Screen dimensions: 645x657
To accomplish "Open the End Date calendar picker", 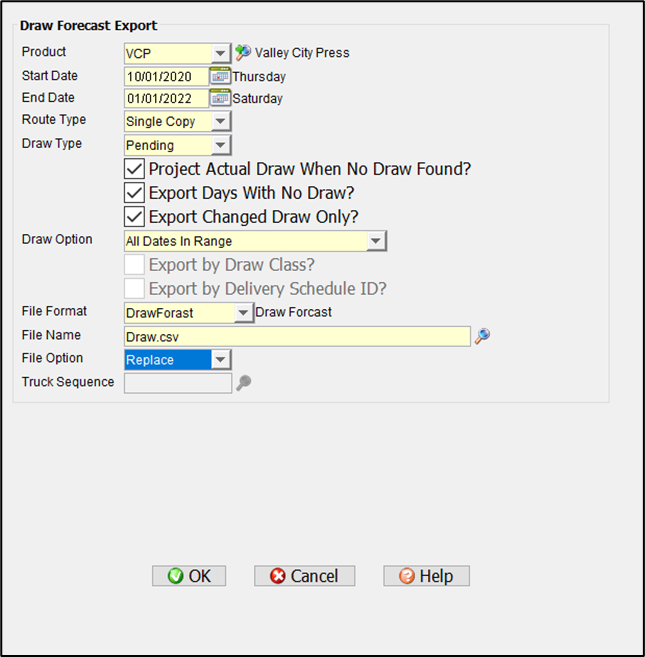I will pyautogui.click(x=220, y=98).
